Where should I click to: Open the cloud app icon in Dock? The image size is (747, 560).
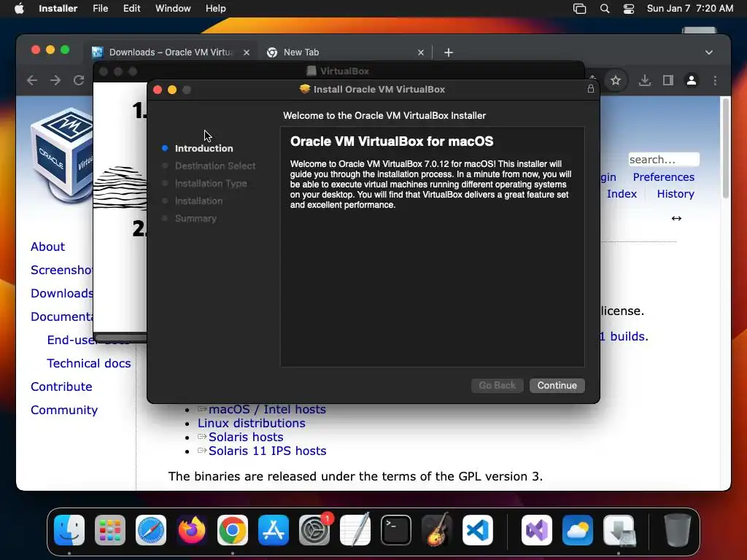coord(578,530)
